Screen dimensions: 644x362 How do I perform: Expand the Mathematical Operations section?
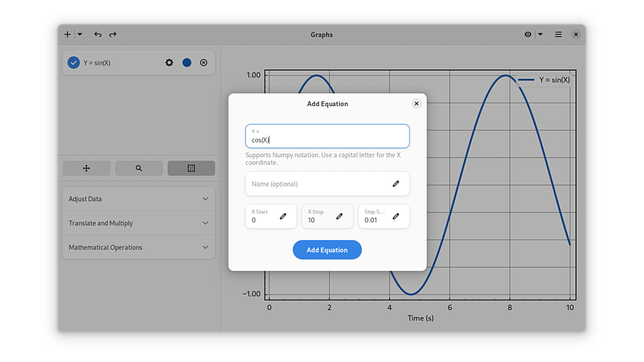pyautogui.click(x=139, y=248)
